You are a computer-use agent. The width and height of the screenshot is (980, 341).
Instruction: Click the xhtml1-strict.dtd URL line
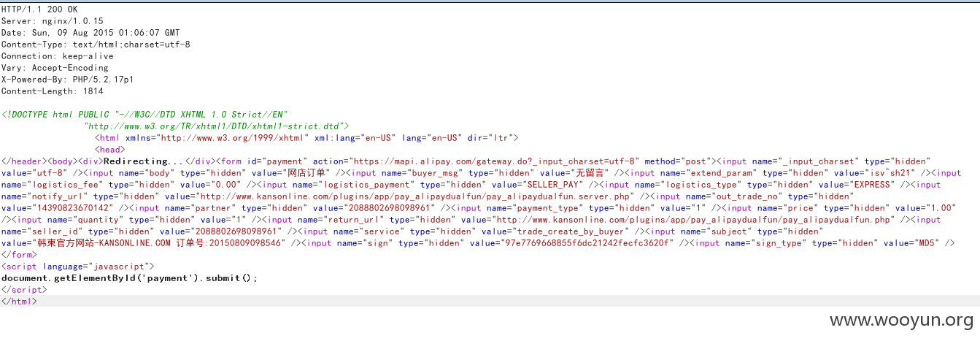[217, 126]
